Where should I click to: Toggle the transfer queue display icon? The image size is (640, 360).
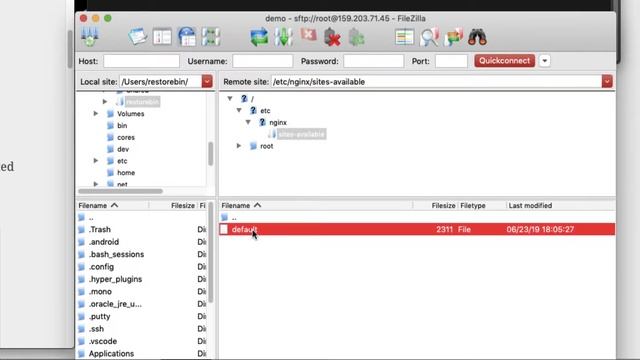[211, 37]
